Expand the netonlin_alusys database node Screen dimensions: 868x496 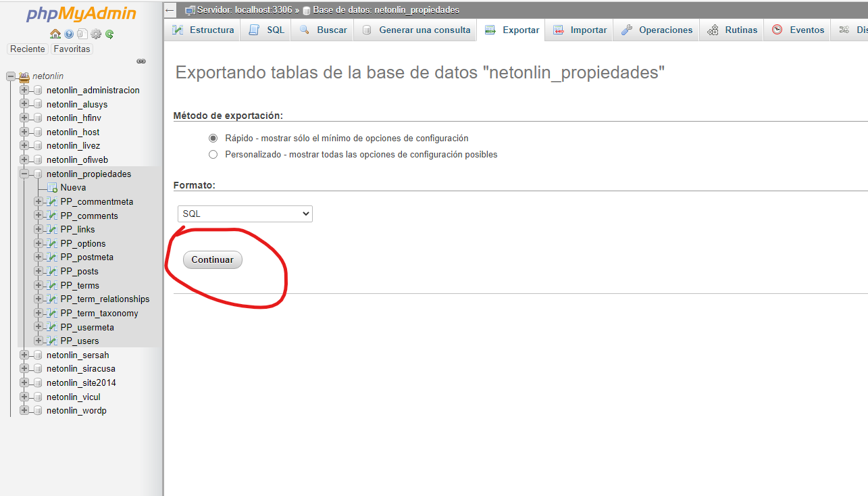click(x=24, y=104)
